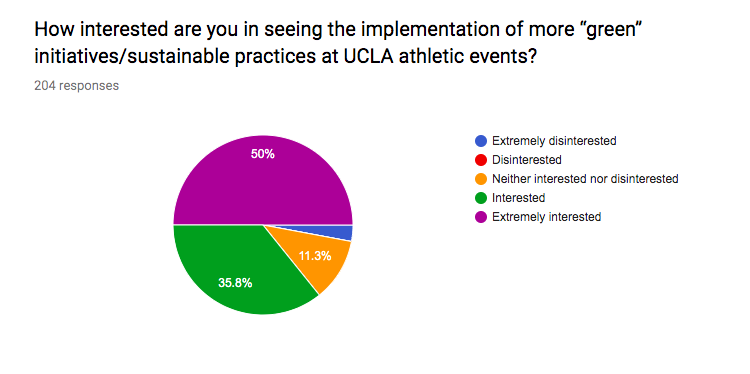Click the 35.8% label on chart
Viewport: 750px width, 374px height.
pyautogui.click(x=235, y=283)
